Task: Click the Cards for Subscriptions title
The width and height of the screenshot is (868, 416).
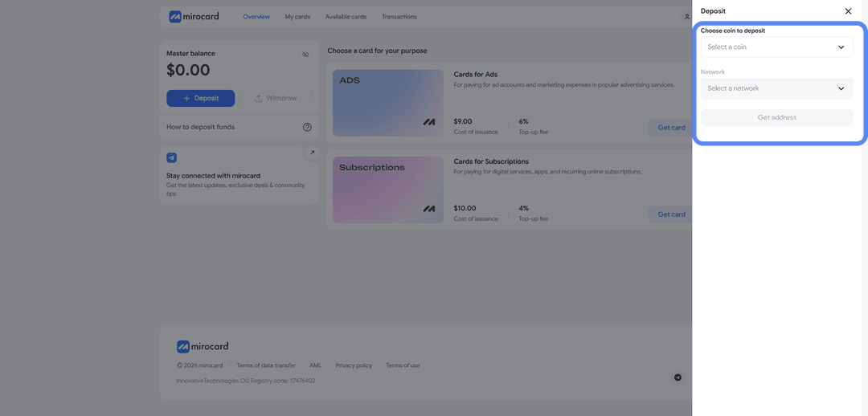Action: 491,161
